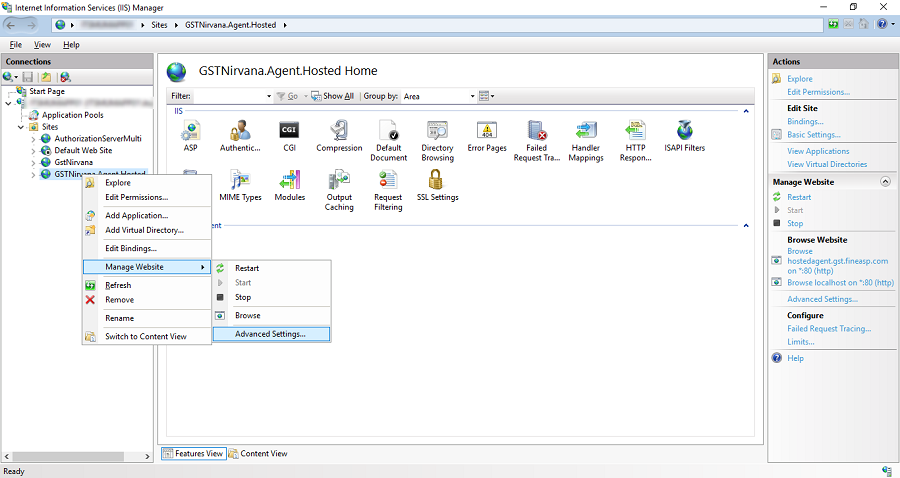Open the view mode dropdown button
Screen dimensions: 900x478
click(487, 96)
